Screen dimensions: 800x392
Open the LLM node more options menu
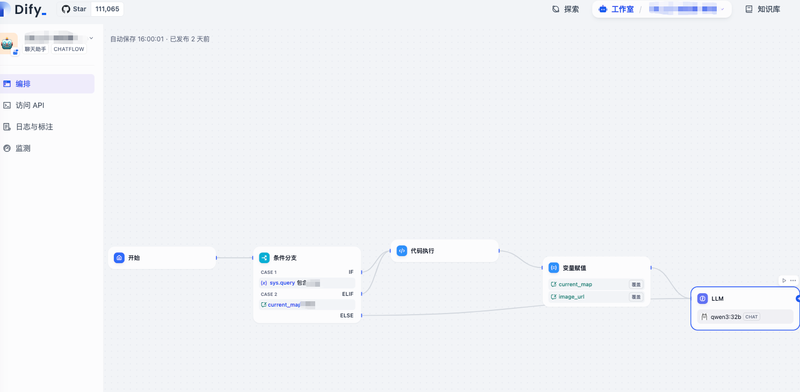[x=792, y=280]
